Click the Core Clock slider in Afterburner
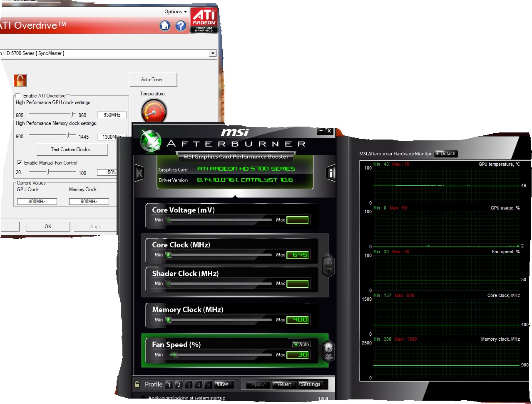This screenshot has height=404, width=532. [x=219, y=254]
